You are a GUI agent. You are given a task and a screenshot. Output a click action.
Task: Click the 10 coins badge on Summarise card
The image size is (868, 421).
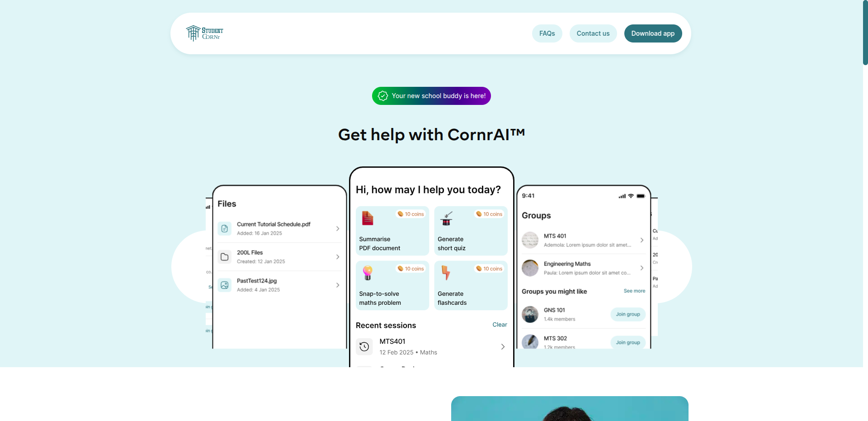coord(411,214)
